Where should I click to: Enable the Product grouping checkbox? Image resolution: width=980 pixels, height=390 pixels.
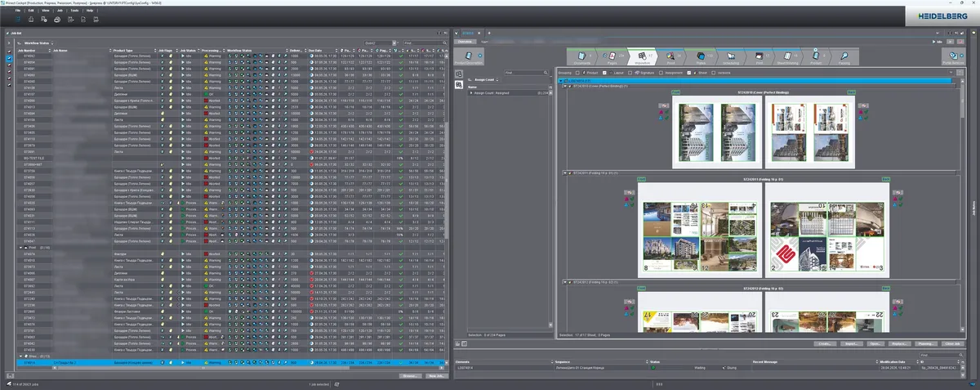click(577, 73)
